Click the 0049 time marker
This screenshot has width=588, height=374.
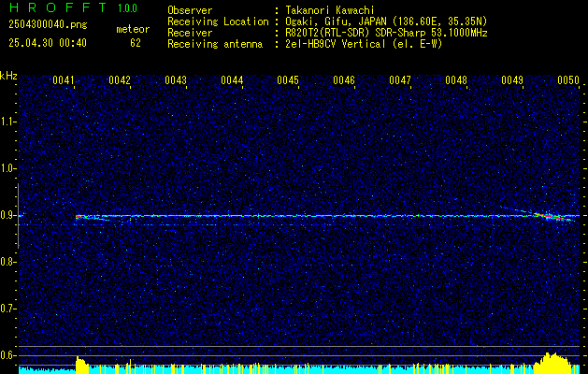[x=512, y=79]
